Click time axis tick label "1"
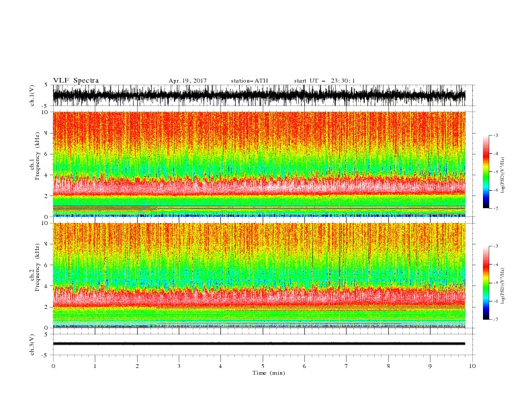The image size is (532, 411). click(95, 366)
